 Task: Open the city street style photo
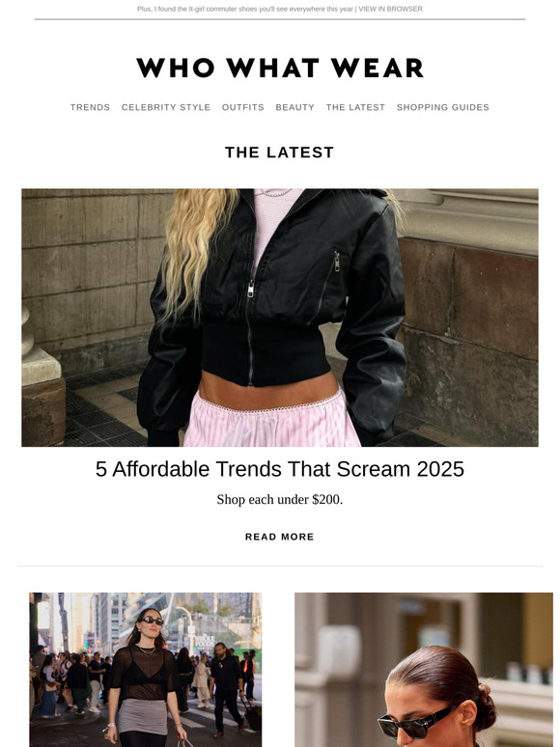pyautogui.click(x=146, y=670)
